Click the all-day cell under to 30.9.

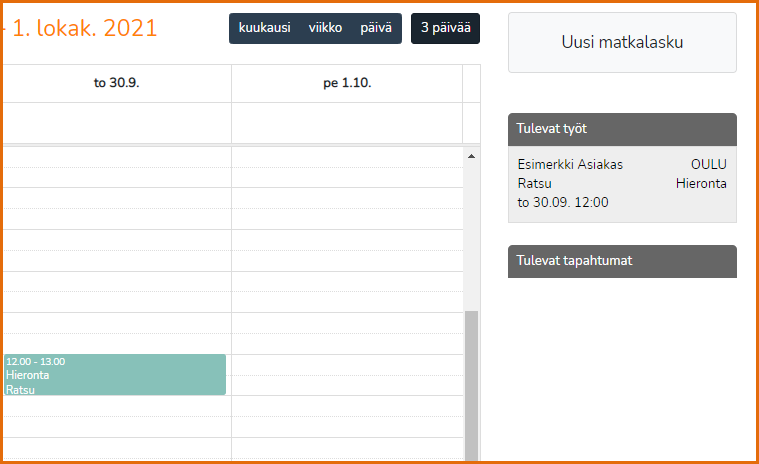tap(117, 123)
